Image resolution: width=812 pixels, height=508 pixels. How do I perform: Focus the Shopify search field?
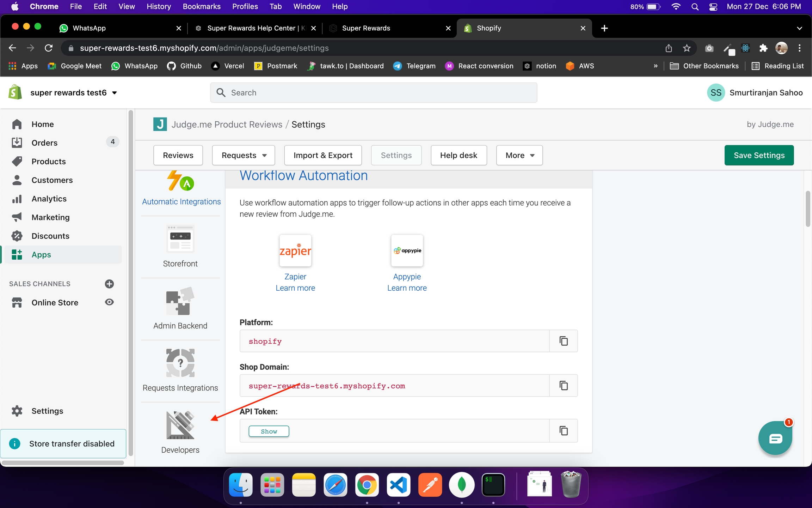tap(374, 93)
